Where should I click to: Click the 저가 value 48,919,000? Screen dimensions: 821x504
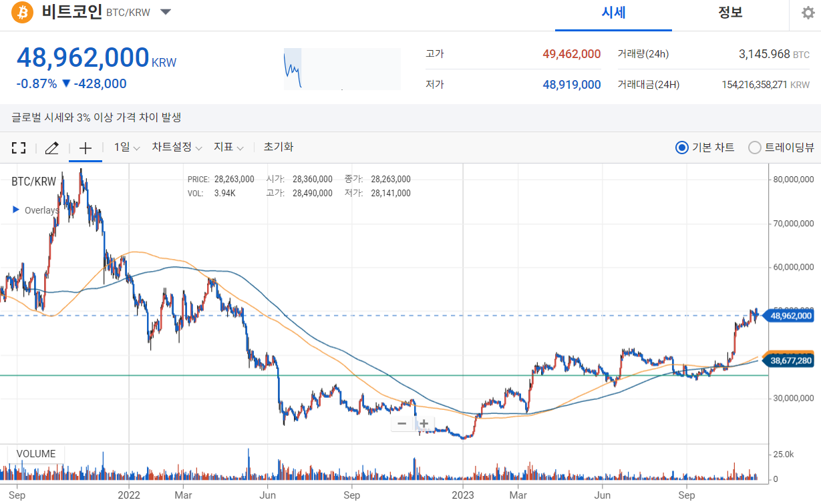[x=571, y=85]
